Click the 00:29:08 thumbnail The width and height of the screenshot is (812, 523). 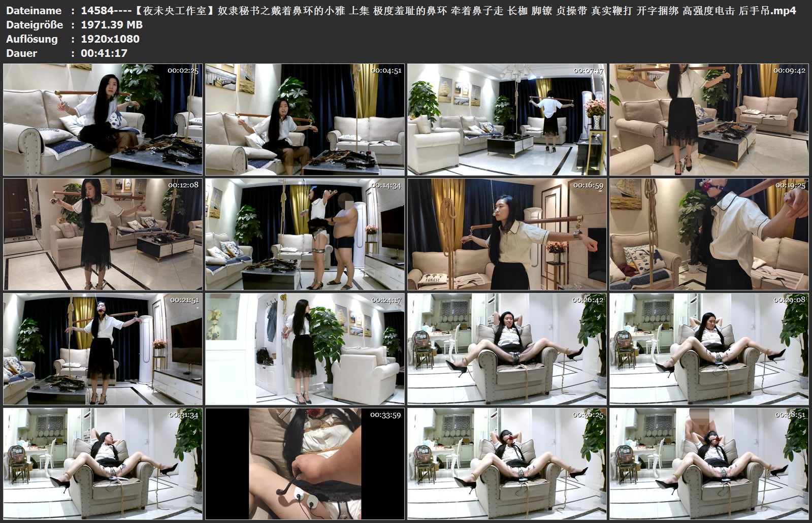[x=709, y=349]
